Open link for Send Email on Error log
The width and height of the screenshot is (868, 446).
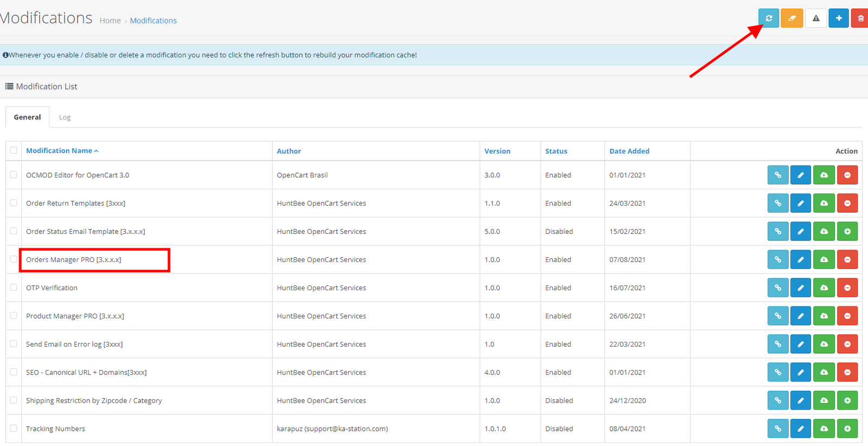778,344
